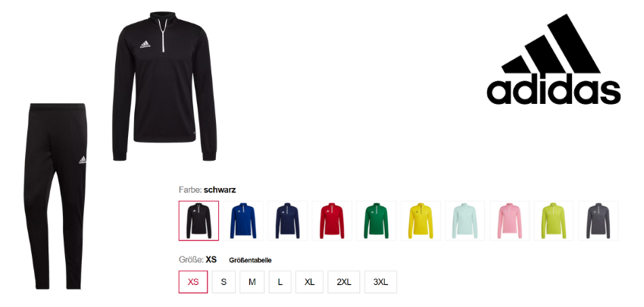Select the lime green jacket swatch
This screenshot has width=644, height=307.
554,221
